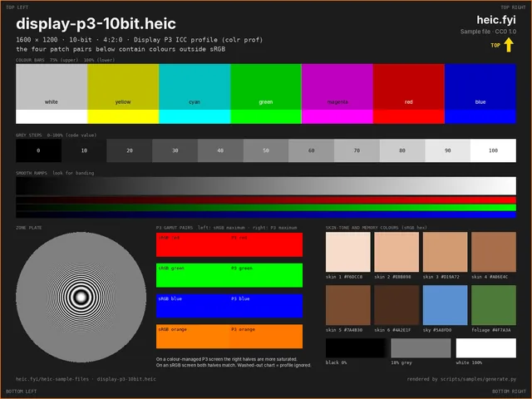The height and width of the screenshot is (399, 532).
Task: Click the greyscale smooth ramp
Action: tap(266, 185)
